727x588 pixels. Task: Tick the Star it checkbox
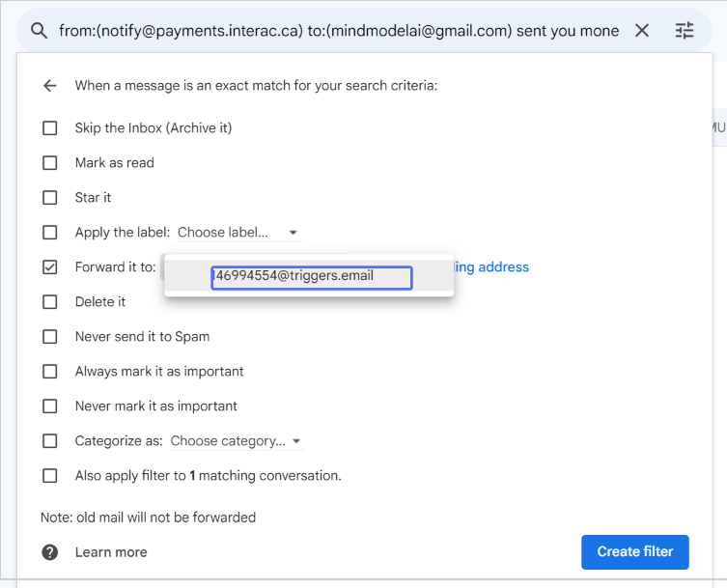[x=49, y=198]
